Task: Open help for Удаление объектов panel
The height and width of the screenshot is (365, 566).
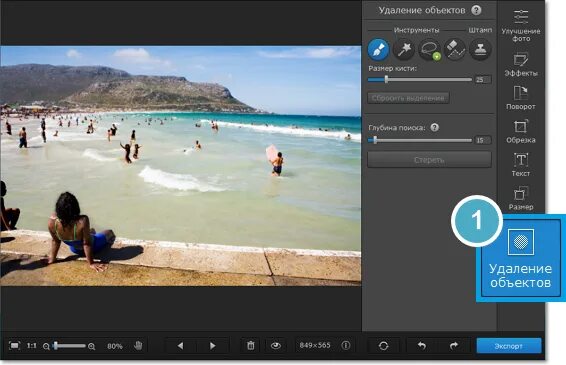Action: coord(476,10)
